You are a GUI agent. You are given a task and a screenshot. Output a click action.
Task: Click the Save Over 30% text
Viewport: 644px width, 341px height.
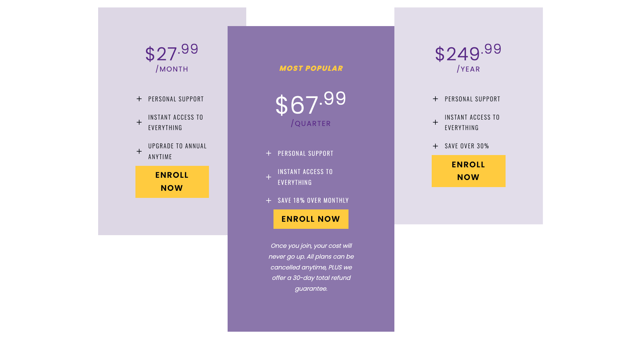[x=467, y=146]
